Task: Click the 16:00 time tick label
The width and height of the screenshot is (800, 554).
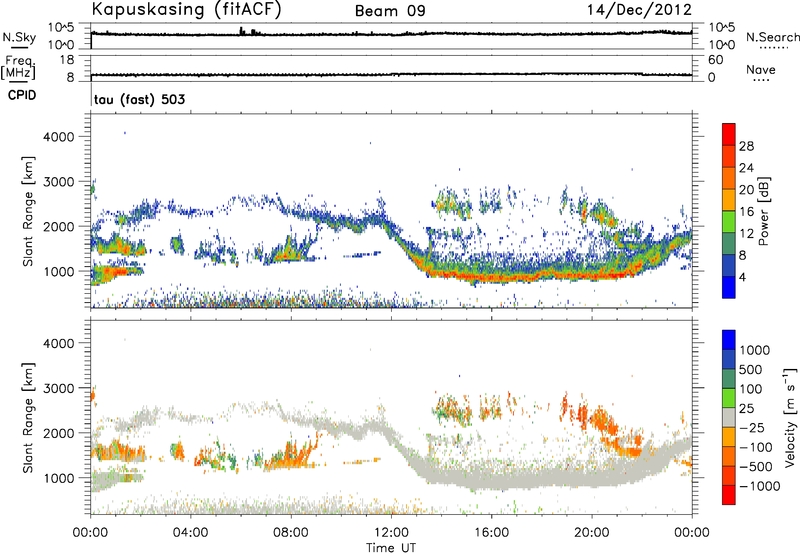Action: coord(491,532)
